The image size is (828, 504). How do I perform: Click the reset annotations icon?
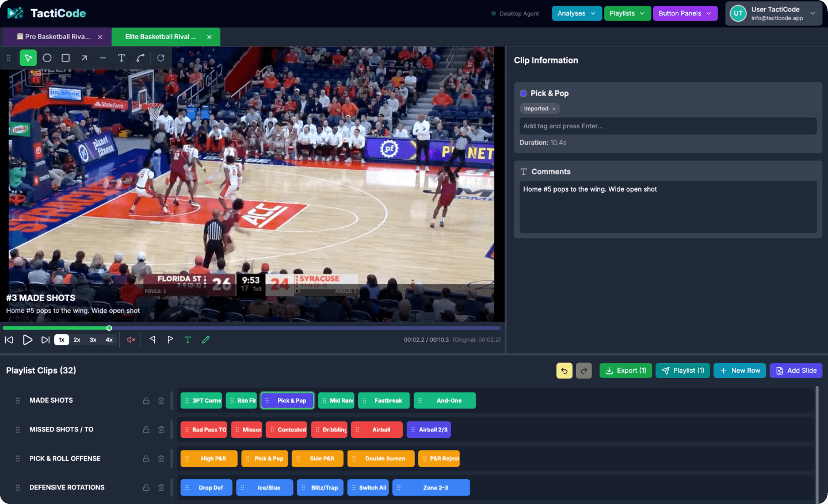[160, 58]
